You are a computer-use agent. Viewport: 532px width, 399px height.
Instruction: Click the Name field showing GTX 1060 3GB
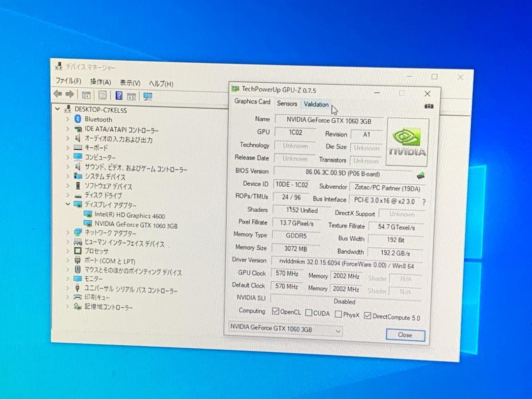click(x=329, y=121)
